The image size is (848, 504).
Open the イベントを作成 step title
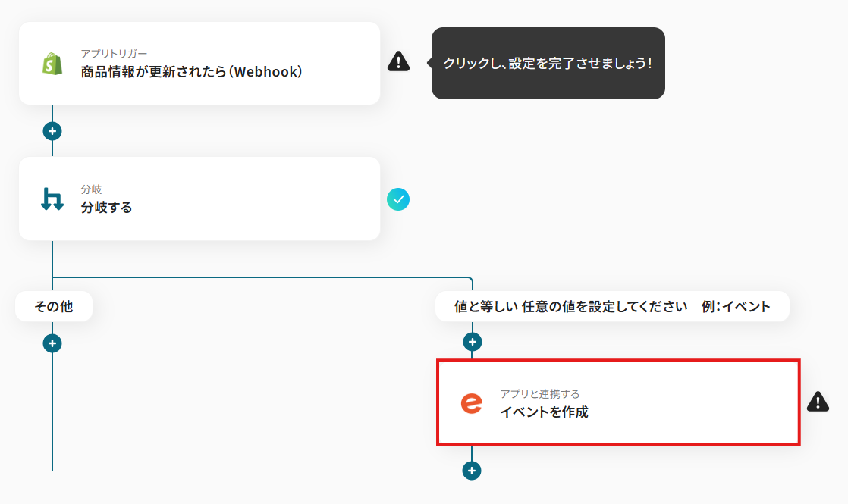point(544,412)
